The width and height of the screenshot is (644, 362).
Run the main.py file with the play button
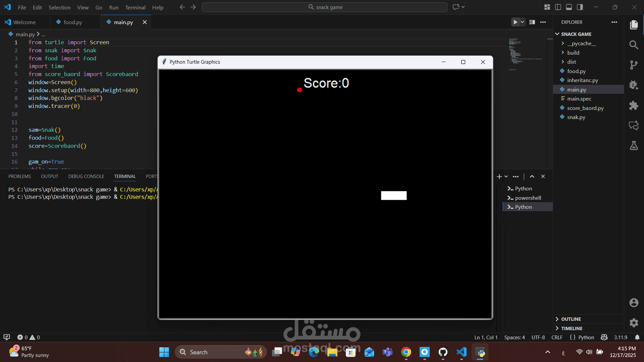515,22
